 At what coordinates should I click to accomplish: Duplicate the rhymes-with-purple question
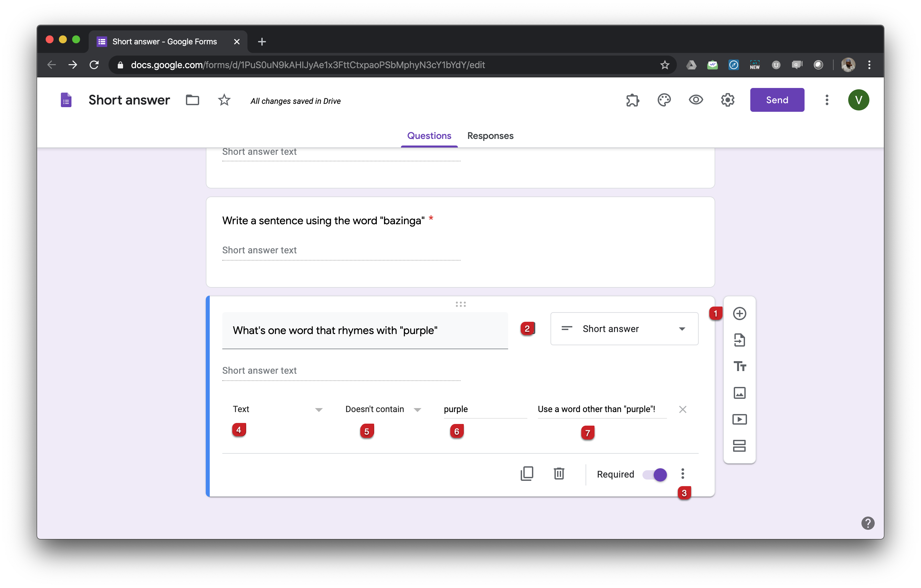527,474
